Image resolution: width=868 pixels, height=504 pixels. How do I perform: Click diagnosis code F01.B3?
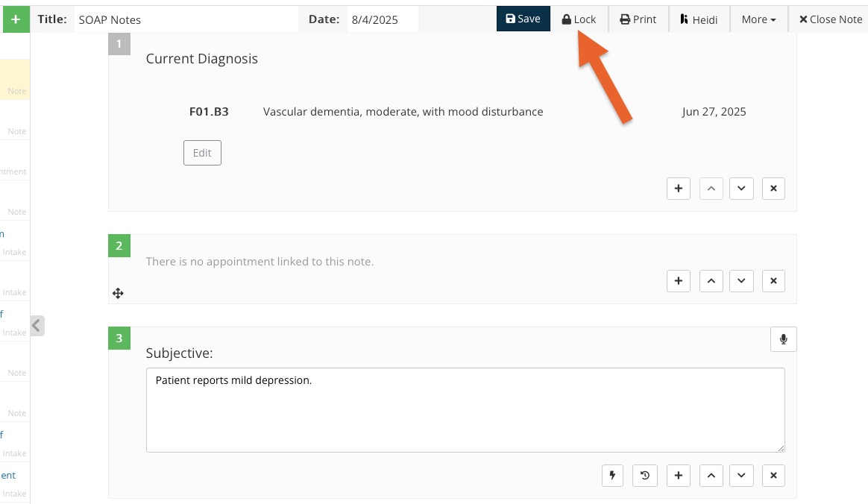click(x=209, y=112)
